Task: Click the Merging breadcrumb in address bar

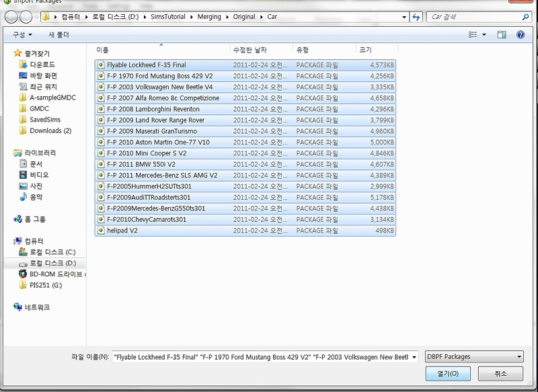Action: 209,17
